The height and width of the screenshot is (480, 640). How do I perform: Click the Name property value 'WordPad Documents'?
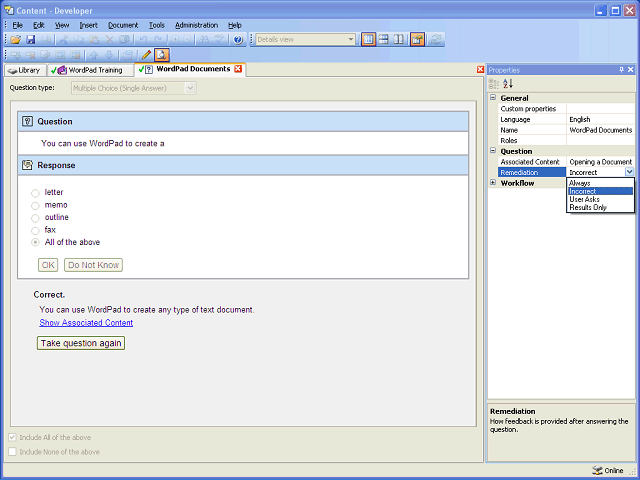(x=601, y=130)
